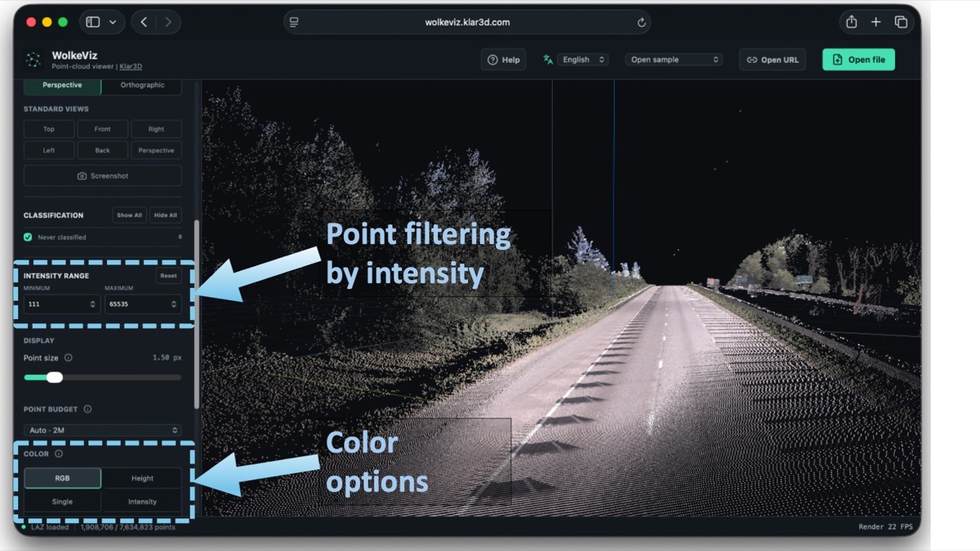Select the Left standard view
Screen dimensions: 980x551
49,150
